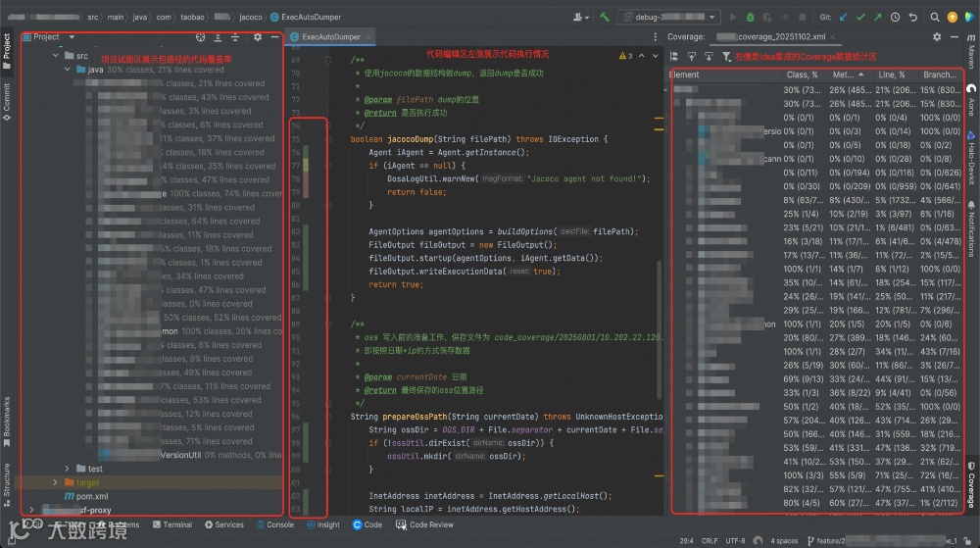This screenshot has height=548, width=980.
Task: Click orange update notification icon in toolbar
Action: [x=952, y=17]
